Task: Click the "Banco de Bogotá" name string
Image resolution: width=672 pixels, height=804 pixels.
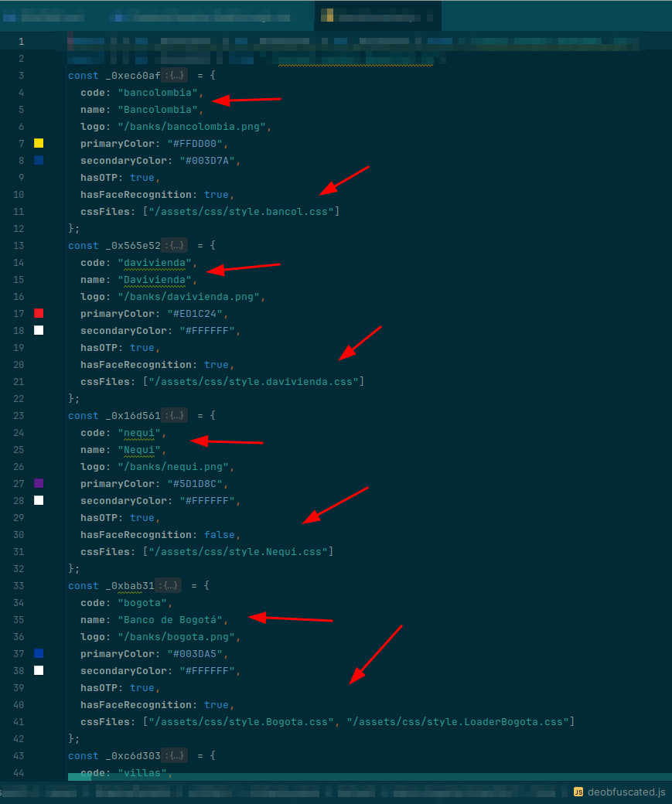Action: coord(170,620)
